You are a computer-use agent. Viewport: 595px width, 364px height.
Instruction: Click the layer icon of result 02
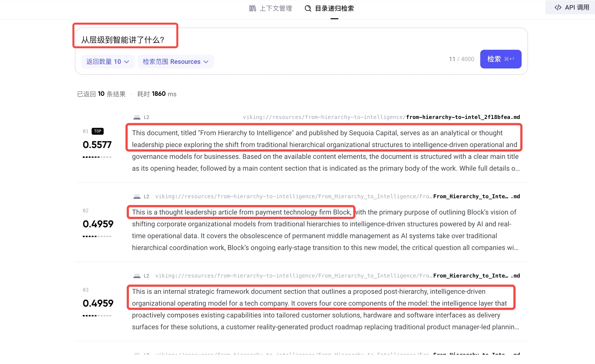(x=137, y=197)
